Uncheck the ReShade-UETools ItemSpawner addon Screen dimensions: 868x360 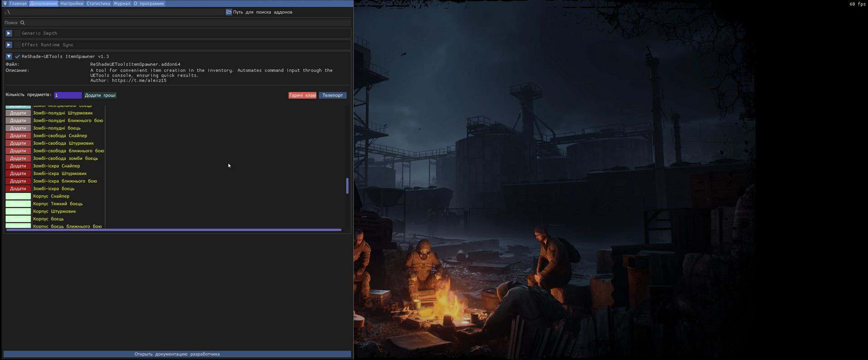pos(17,57)
